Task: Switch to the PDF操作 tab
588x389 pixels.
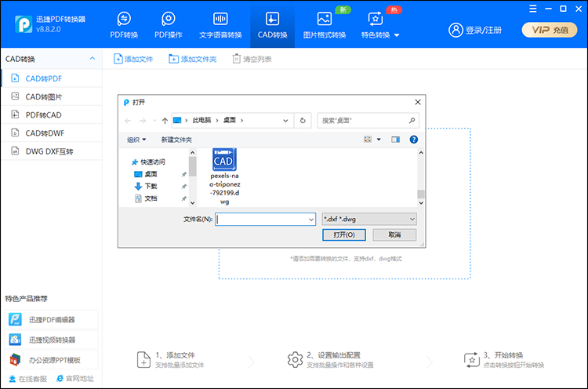Action: pos(169,25)
